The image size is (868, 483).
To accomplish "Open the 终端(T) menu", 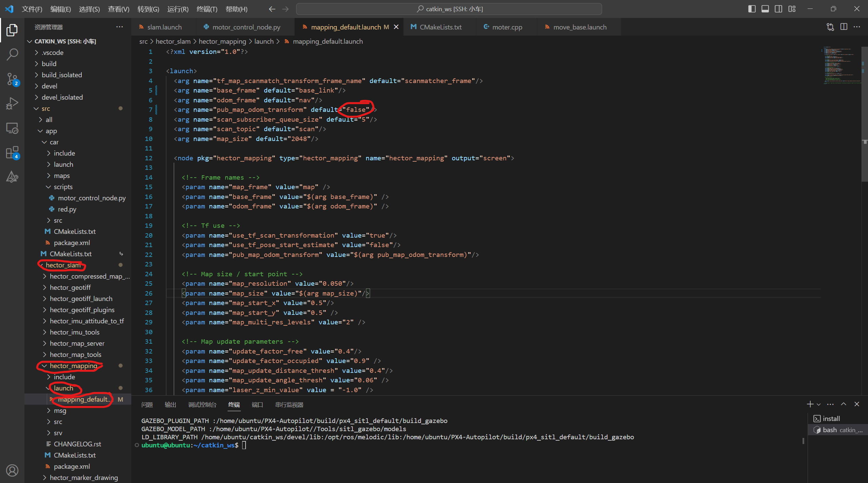I will [x=207, y=9].
